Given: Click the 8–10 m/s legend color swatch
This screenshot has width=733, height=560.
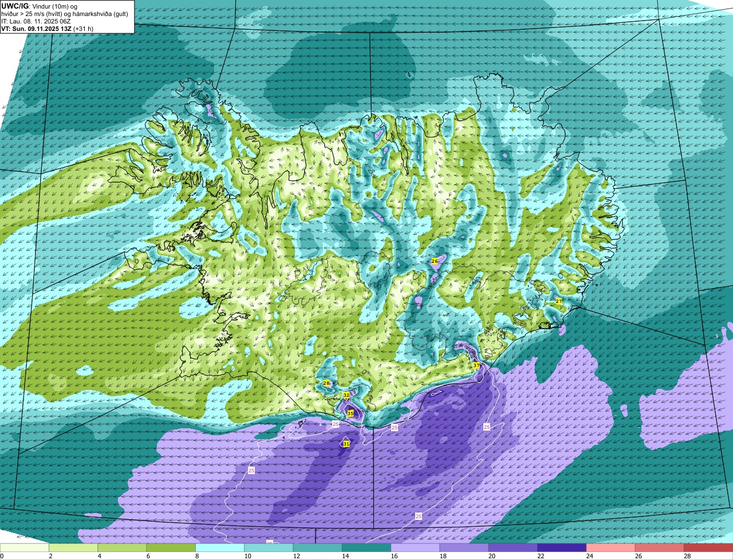Looking at the screenshot, I should coord(220,547).
